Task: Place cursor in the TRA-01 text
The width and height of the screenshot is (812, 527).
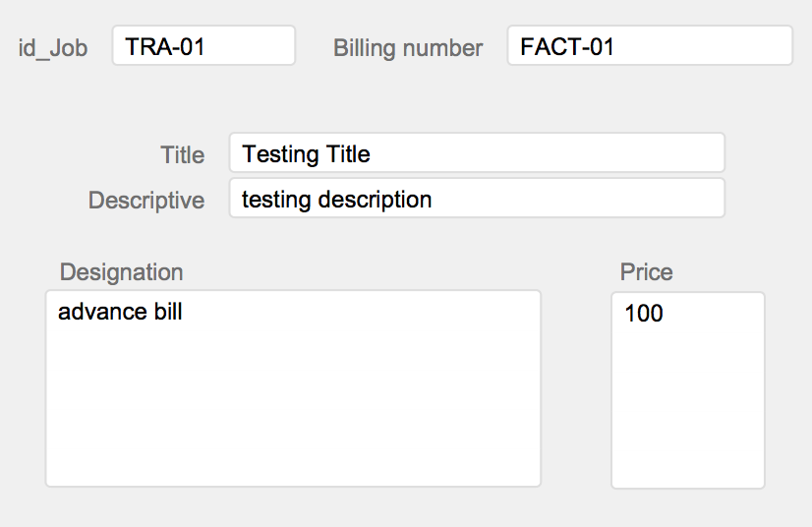Action: [x=165, y=47]
